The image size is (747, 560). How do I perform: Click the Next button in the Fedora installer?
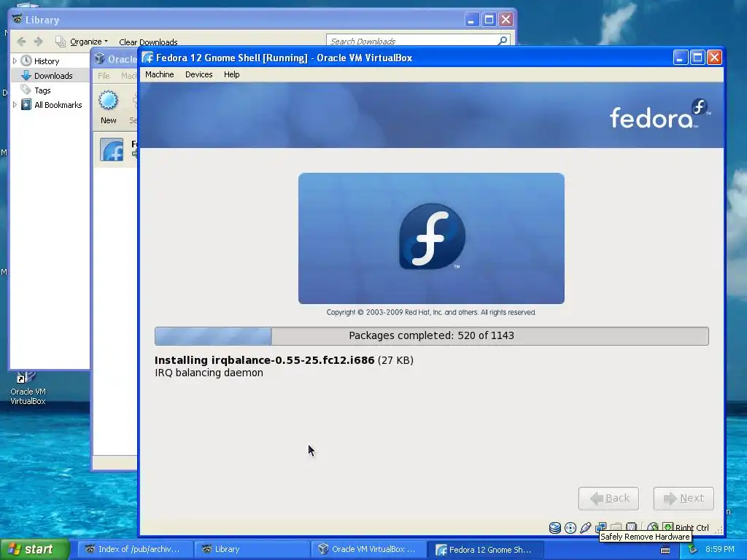point(683,498)
